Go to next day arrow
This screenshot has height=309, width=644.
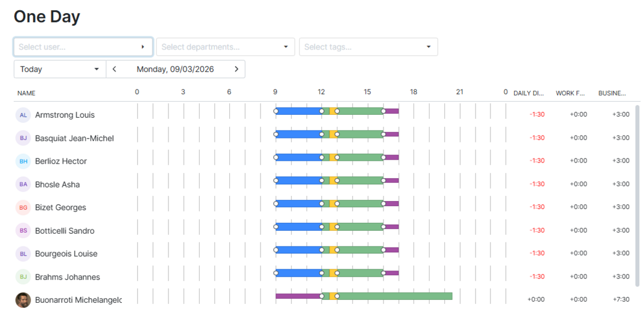(236, 69)
